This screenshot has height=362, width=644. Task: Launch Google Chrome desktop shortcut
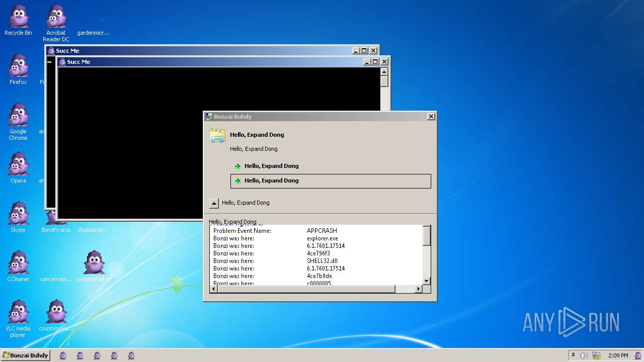point(18,122)
